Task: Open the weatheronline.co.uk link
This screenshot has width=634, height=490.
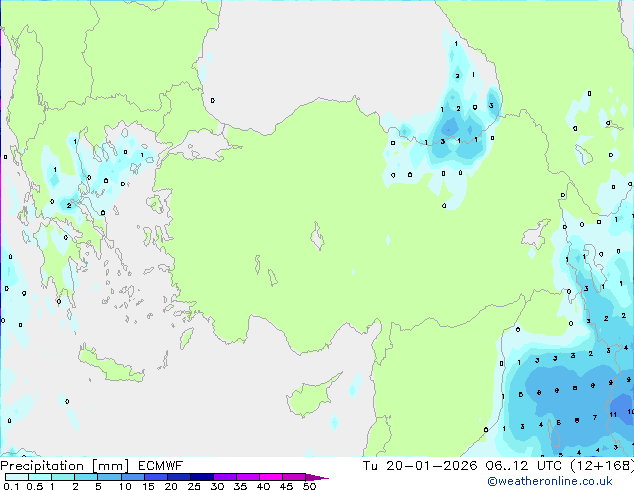Action: (550, 481)
